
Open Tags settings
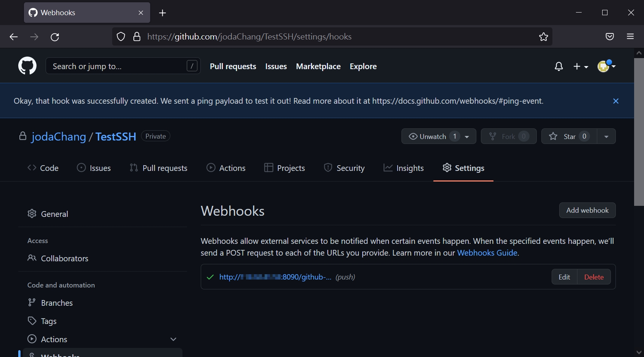pyautogui.click(x=103, y=321)
